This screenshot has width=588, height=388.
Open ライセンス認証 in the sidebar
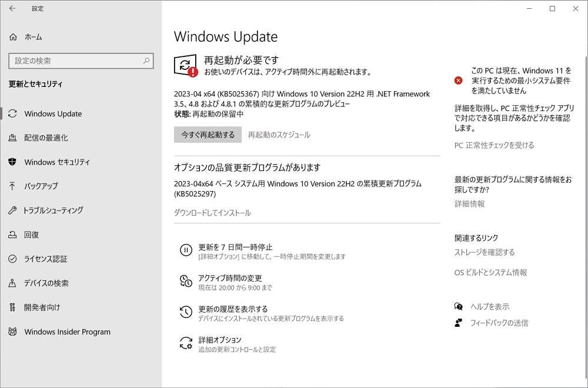click(x=45, y=259)
